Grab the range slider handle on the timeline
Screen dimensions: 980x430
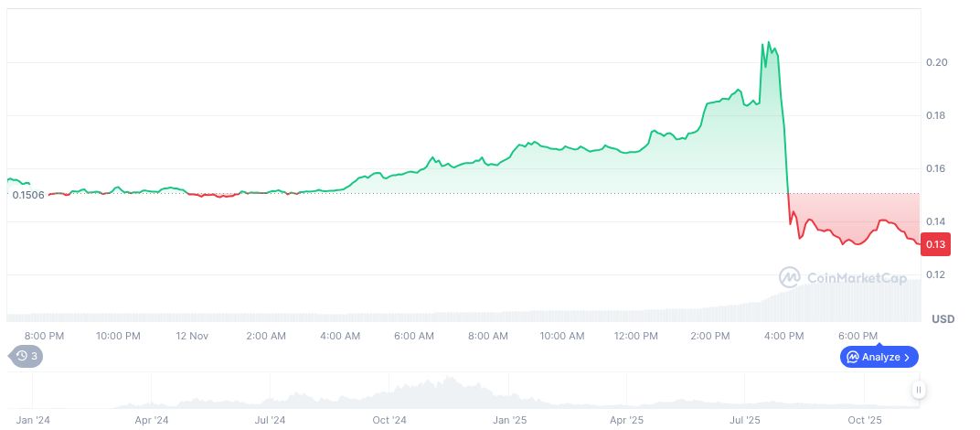(x=919, y=390)
